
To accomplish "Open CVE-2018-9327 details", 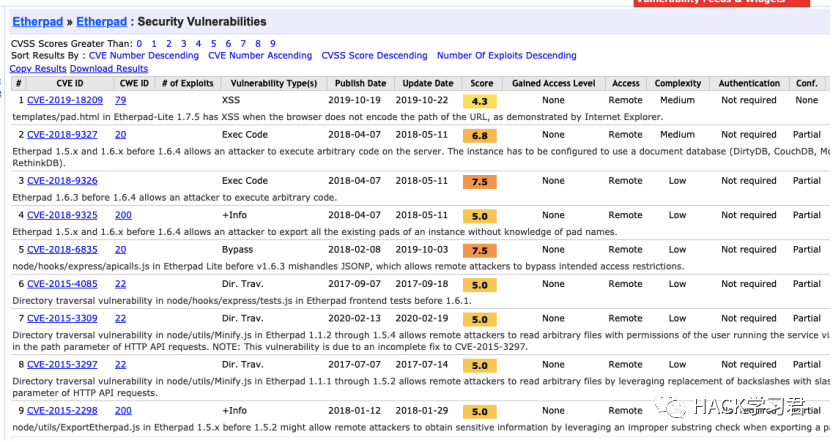I will pos(62,134).
